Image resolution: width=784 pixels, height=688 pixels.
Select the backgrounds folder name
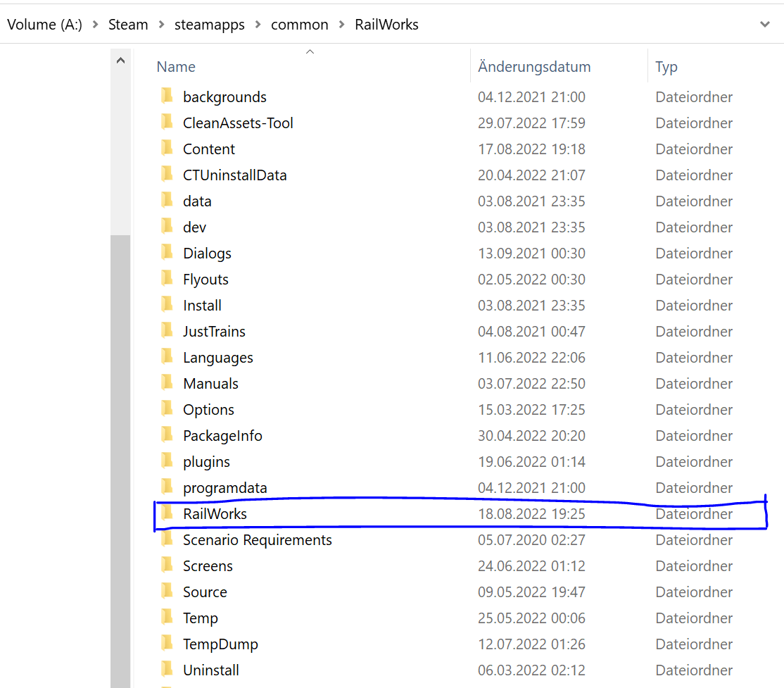click(x=225, y=96)
